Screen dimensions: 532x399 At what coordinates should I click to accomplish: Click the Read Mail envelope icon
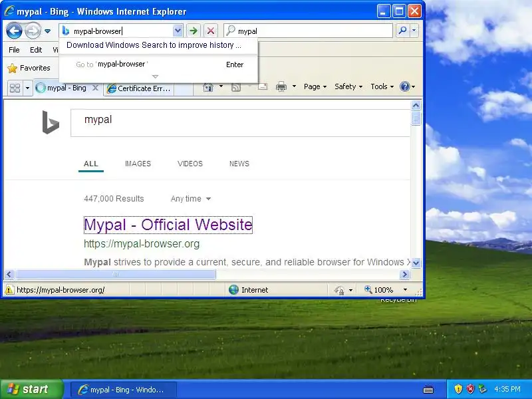262,86
